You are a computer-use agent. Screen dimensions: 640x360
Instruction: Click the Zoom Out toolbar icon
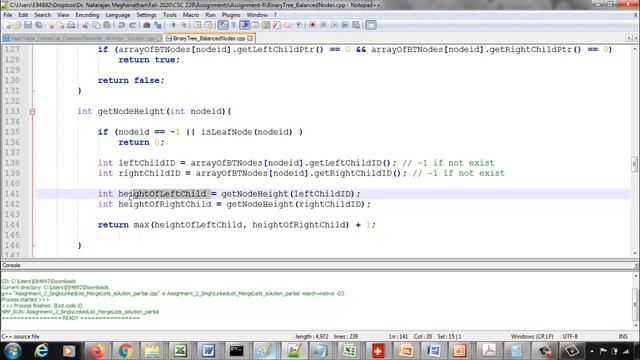pos(184,25)
